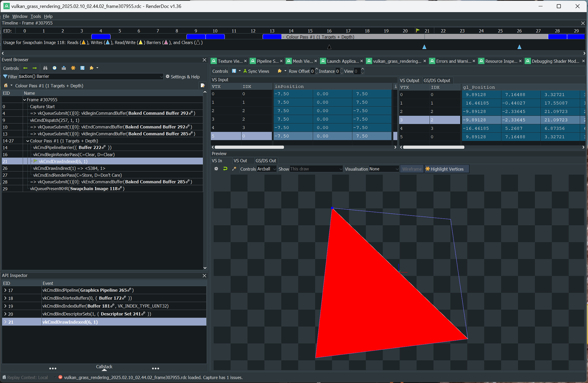Open preview options gear icon
The width and height of the screenshot is (588, 383).
coord(216,169)
